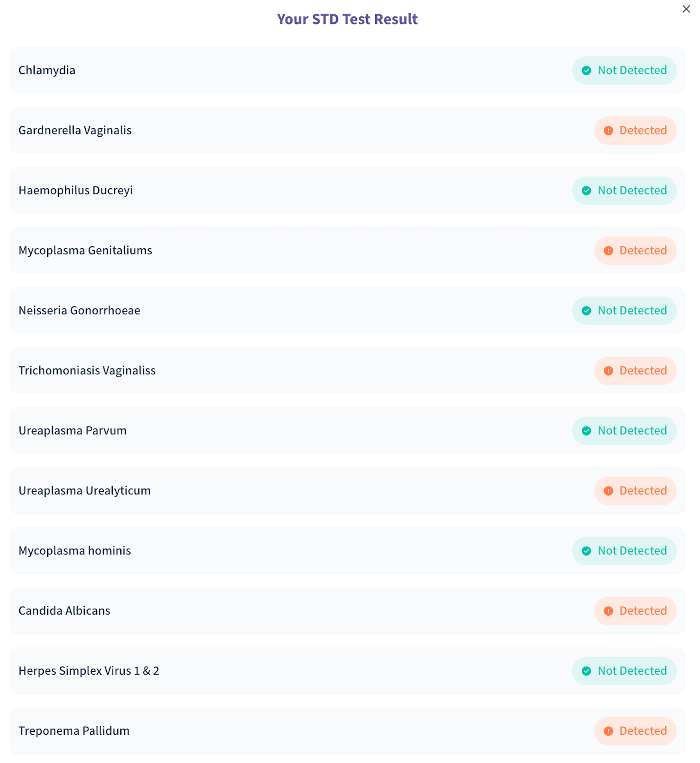Screen dimensions: 700x763
Task: Click the check icon for Neisseria Gonorrhoeae
Action: pos(586,311)
